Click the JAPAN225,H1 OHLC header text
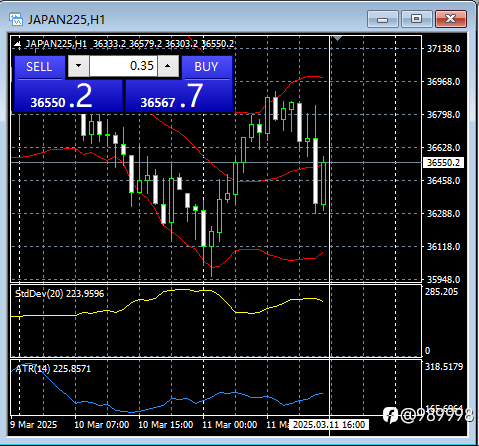The height and width of the screenshot is (446, 479). [x=130, y=44]
